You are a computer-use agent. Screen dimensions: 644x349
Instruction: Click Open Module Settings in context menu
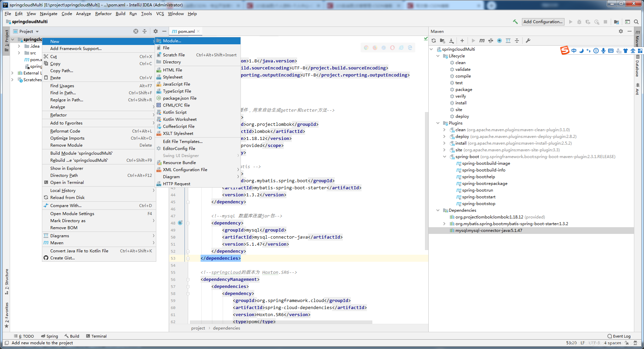(x=99, y=213)
